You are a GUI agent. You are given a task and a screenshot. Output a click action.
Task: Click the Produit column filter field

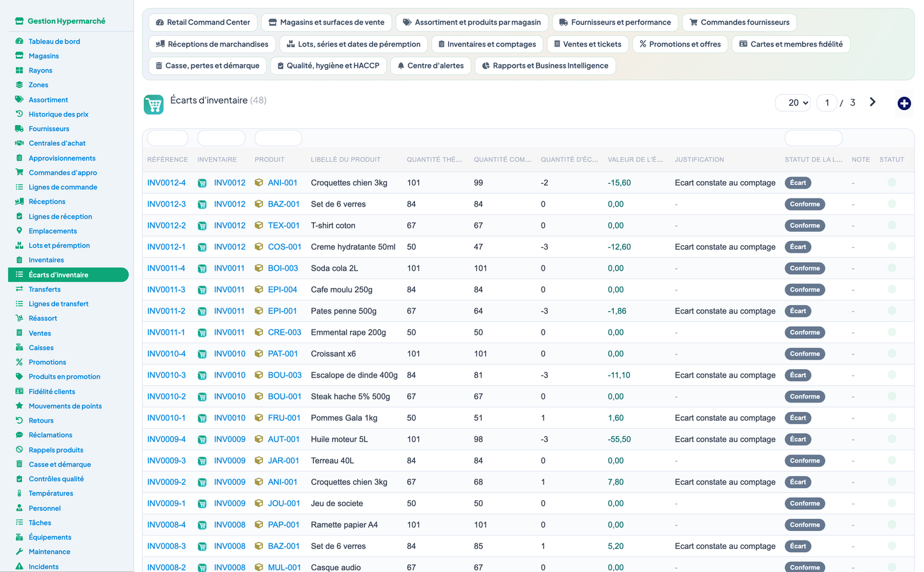278,138
